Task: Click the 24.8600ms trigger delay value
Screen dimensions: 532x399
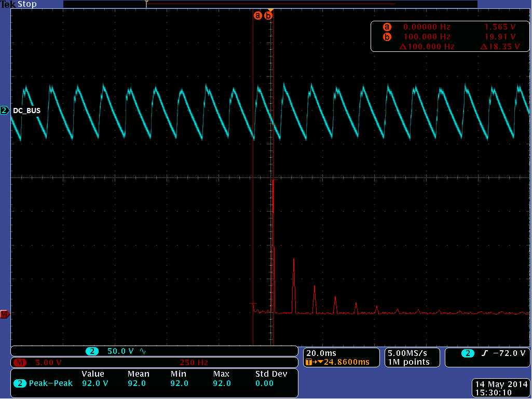Action: [x=346, y=362]
